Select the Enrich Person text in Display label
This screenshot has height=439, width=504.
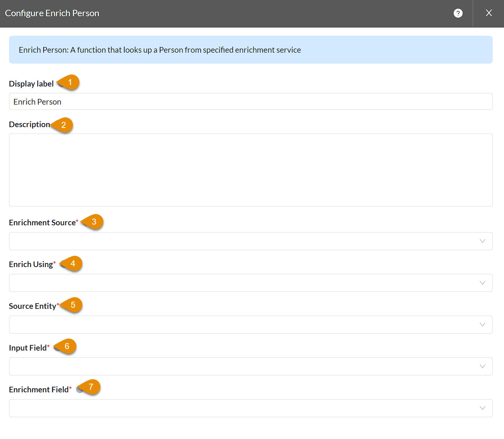click(x=37, y=101)
